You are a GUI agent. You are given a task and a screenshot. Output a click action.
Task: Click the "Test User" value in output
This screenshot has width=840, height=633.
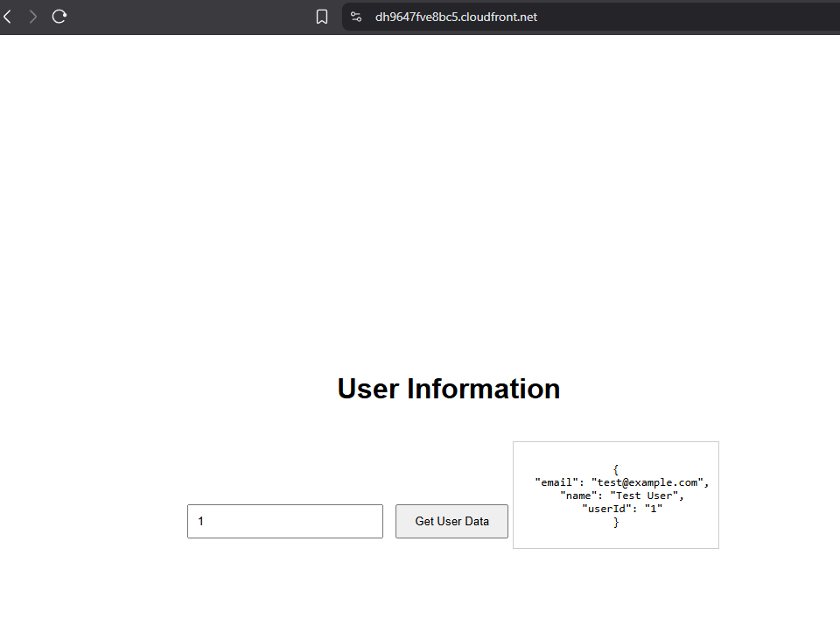pyautogui.click(x=645, y=496)
